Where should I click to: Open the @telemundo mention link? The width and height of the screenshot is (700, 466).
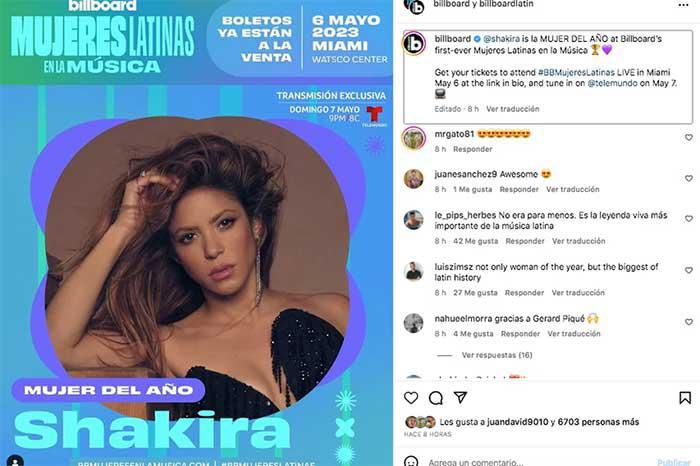point(612,83)
